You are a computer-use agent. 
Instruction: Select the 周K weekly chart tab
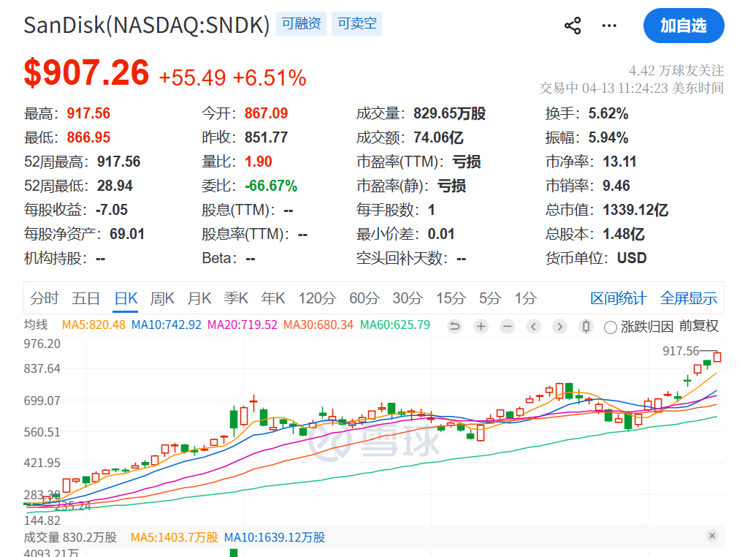pos(162,298)
